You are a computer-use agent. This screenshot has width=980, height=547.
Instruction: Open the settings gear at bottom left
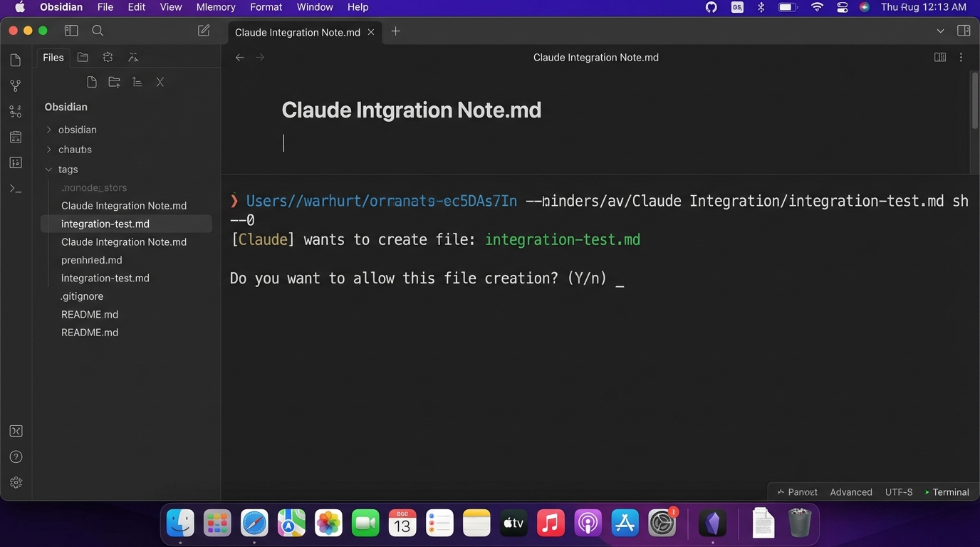[x=15, y=482]
